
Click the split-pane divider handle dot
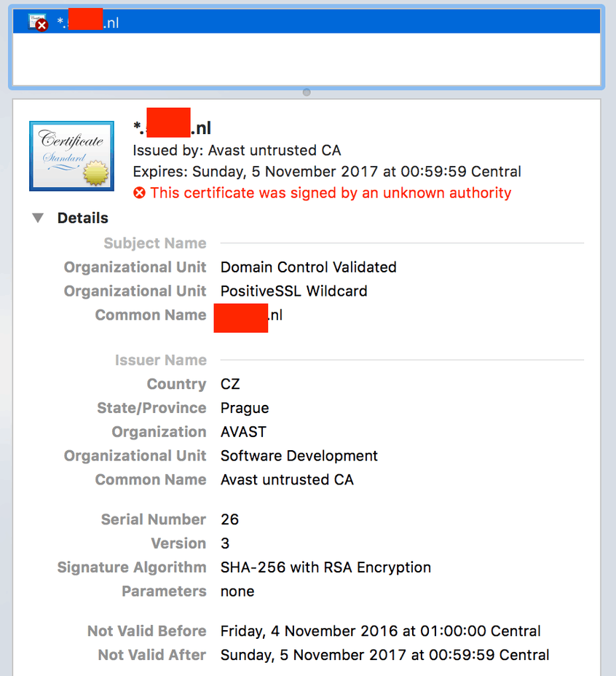pyautogui.click(x=307, y=93)
